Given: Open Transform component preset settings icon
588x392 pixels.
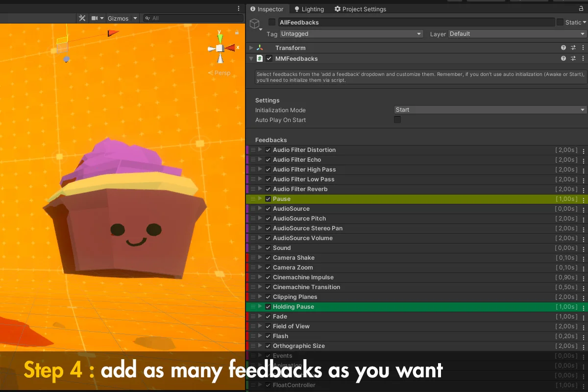Looking at the screenshot, I should 573,48.
